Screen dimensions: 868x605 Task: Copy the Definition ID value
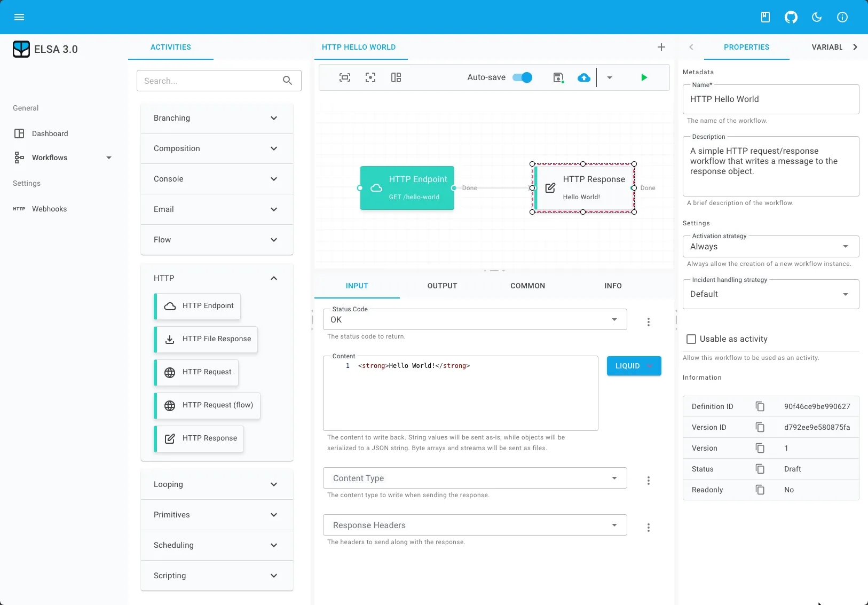760,406
